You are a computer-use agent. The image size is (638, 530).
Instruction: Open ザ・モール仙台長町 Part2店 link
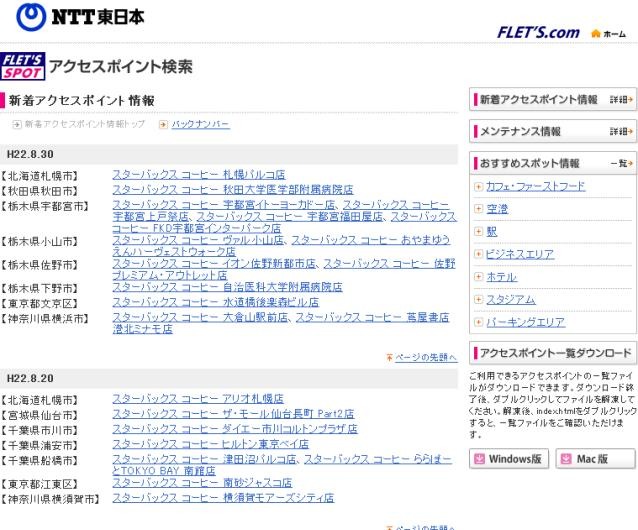[x=233, y=414]
